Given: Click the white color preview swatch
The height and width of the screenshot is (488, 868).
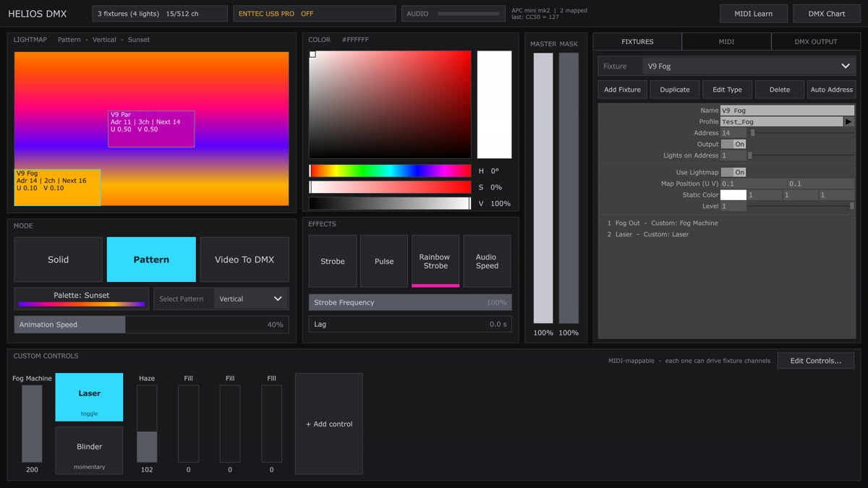Looking at the screenshot, I should (494, 105).
